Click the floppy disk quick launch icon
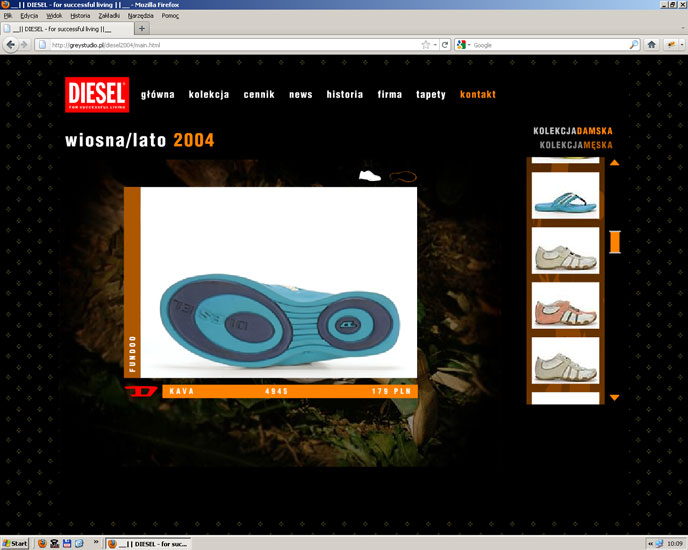Screen dimensions: 688x550 click(67, 543)
